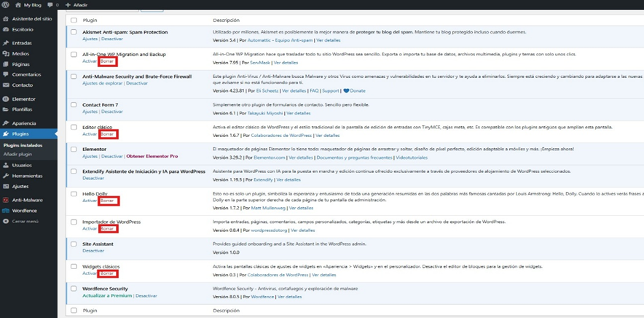Open Ajustes de explorar for Anti-Malware
Image resolution: width=644 pixels, height=318 pixels.
(102, 83)
